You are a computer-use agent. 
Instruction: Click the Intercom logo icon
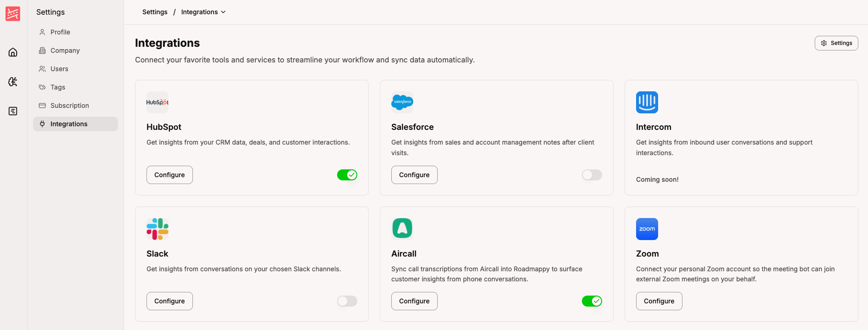coord(647,102)
